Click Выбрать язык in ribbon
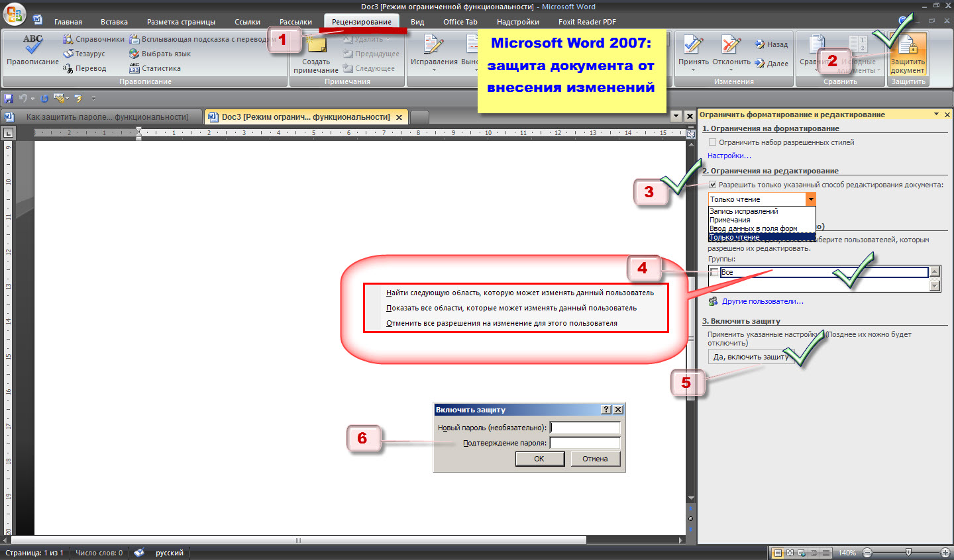The height and width of the screenshot is (560, 954). (x=160, y=54)
